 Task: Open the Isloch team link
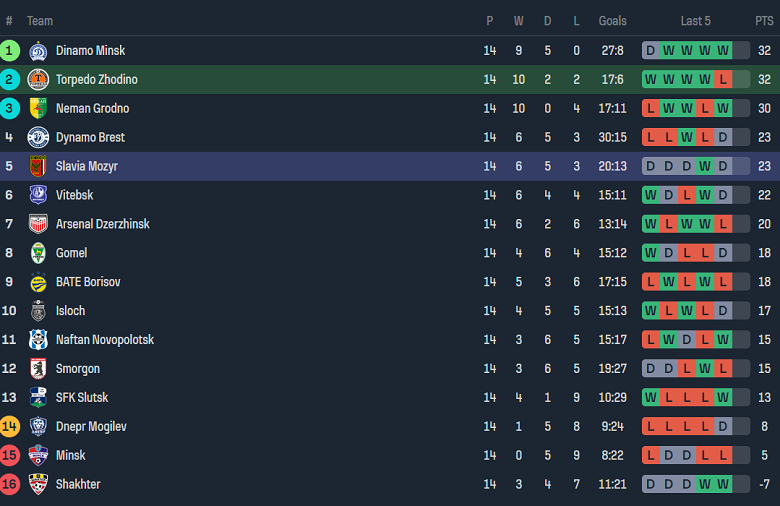70,311
